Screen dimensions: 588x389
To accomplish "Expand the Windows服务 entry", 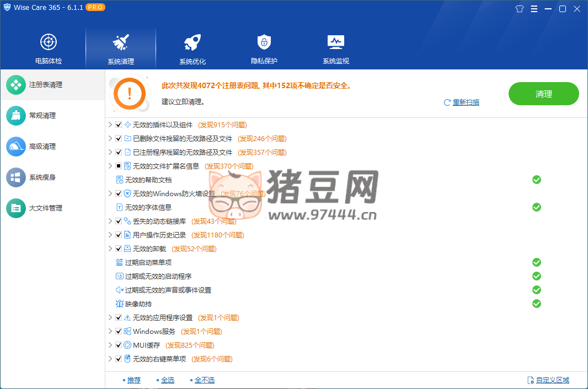I will point(110,332).
